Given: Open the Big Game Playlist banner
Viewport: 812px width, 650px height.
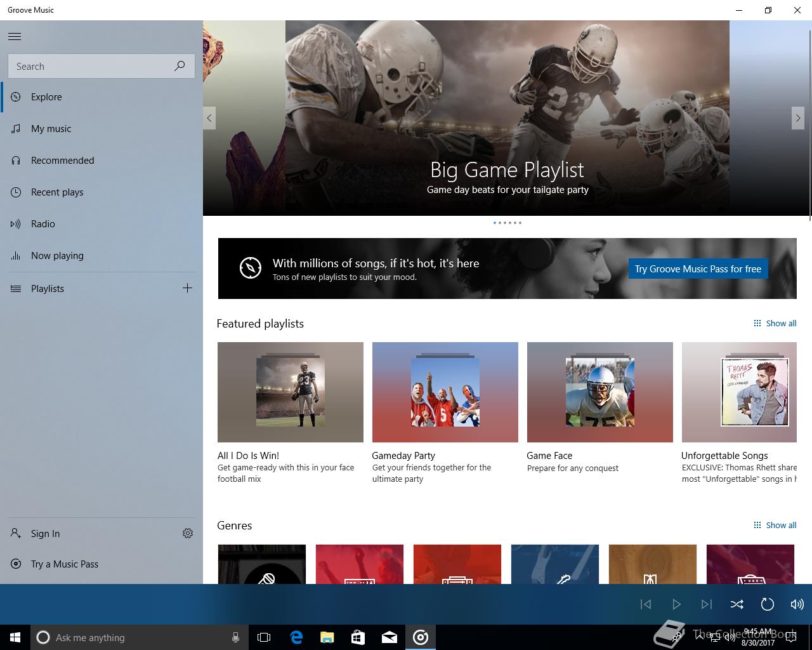Looking at the screenshot, I should (x=507, y=118).
